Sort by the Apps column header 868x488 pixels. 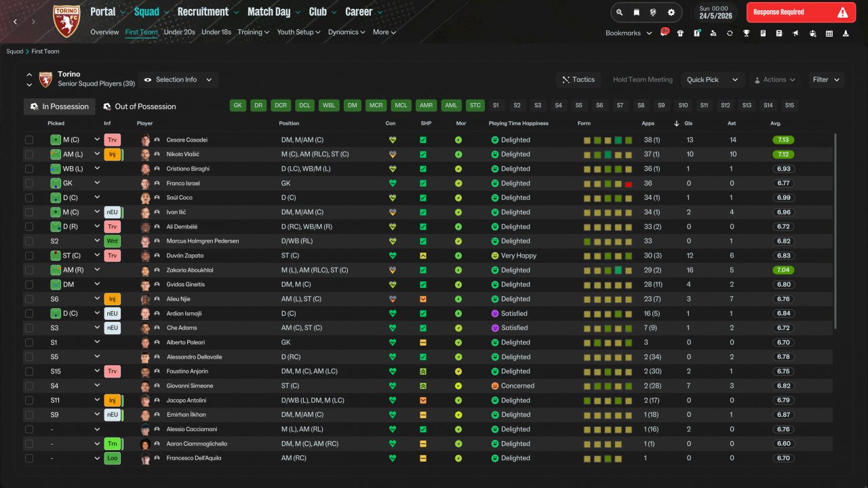point(648,123)
